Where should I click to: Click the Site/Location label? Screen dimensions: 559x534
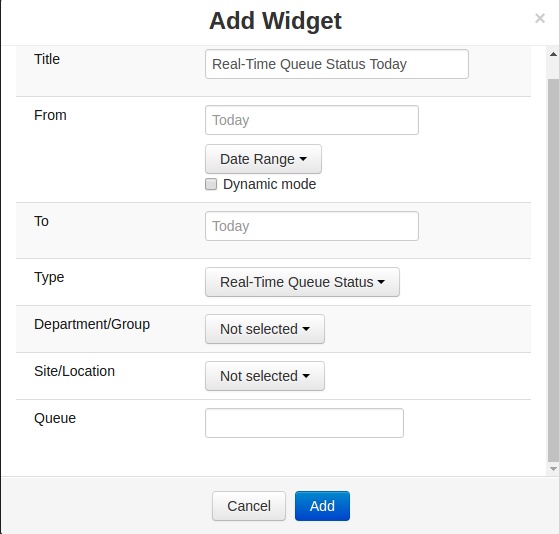pos(75,371)
